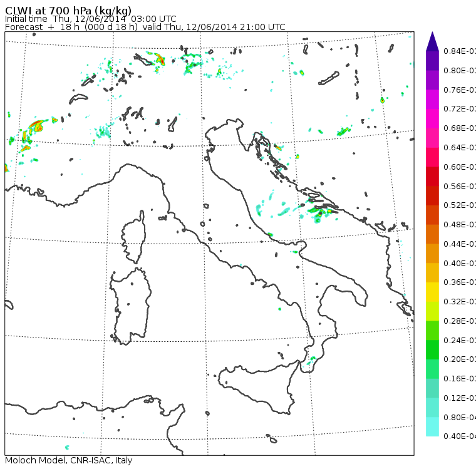Click the legend label 0.56E-03

[x=460, y=186]
